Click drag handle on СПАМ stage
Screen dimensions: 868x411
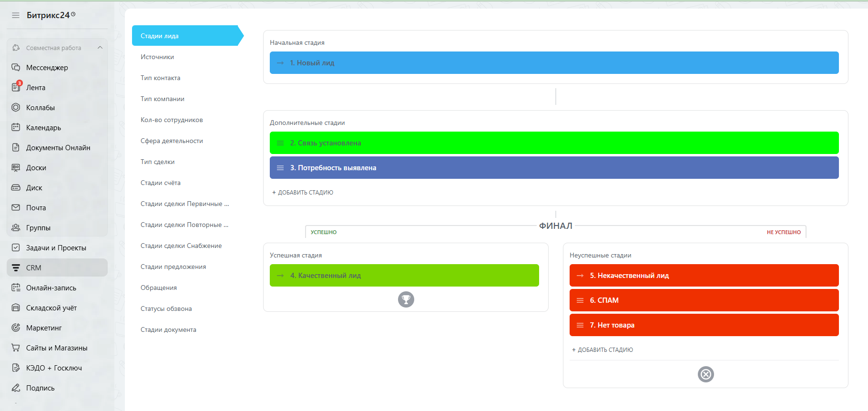(x=580, y=300)
